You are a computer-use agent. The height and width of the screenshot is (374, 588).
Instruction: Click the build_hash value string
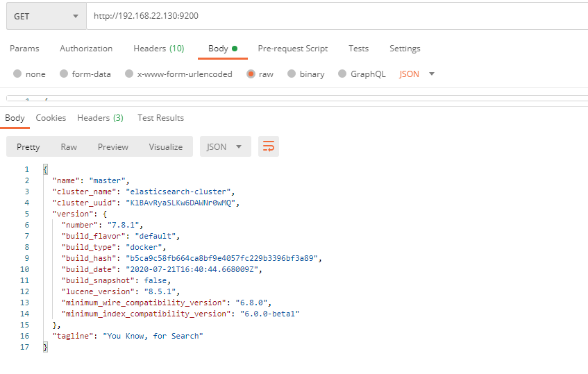221,258
